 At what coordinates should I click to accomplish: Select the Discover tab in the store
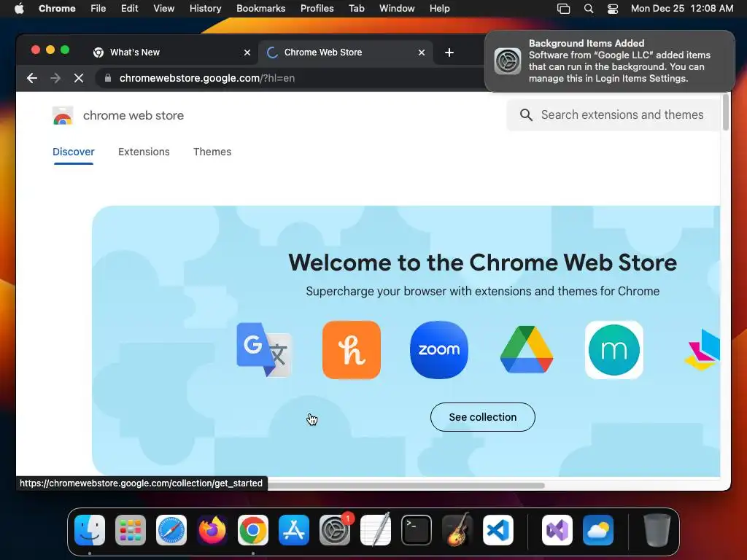(x=74, y=152)
